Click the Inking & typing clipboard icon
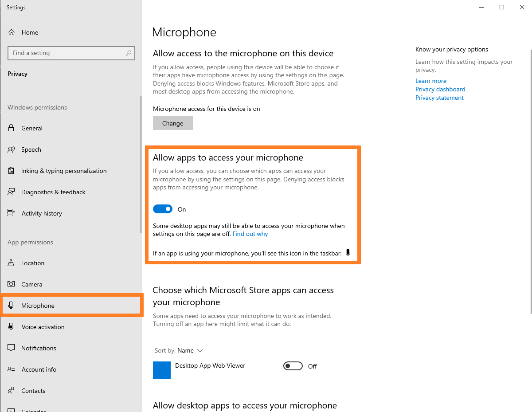Viewport: 532px width, 412px height. coord(12,171)
